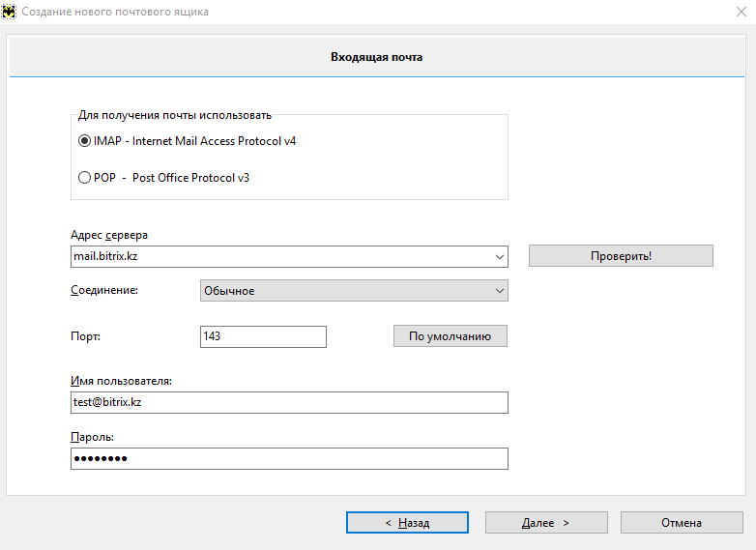Click the Для получения почты использовать group label
The height and width of the screenshot is (550, 756).
(x=175, y=115)
